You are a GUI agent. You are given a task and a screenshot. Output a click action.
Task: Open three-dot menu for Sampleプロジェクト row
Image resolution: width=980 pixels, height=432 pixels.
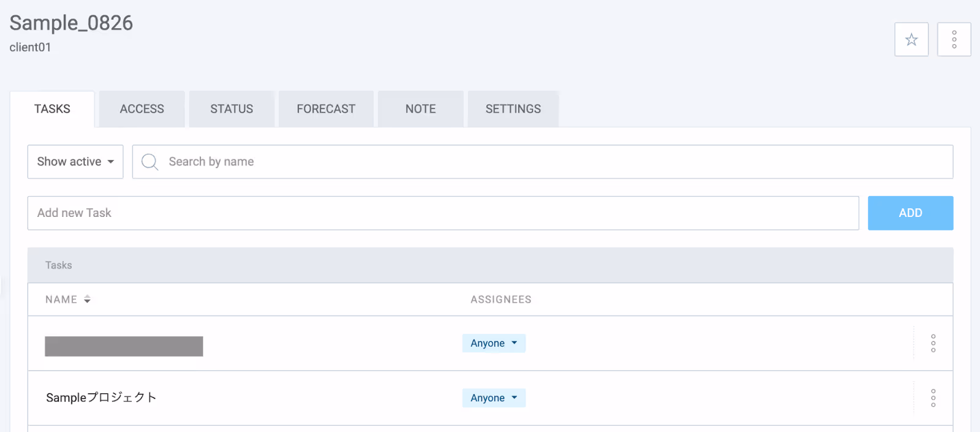pyautogui.click(x=933, y=398)
